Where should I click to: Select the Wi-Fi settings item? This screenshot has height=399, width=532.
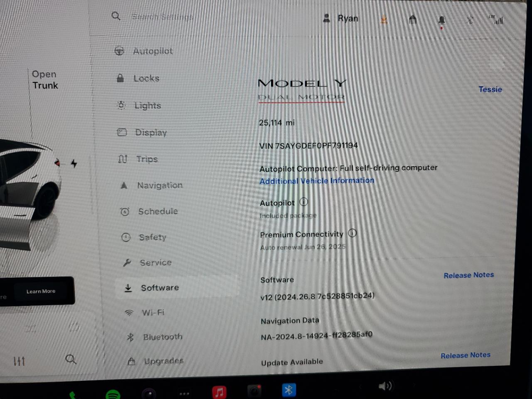click(x=145, y=313)
